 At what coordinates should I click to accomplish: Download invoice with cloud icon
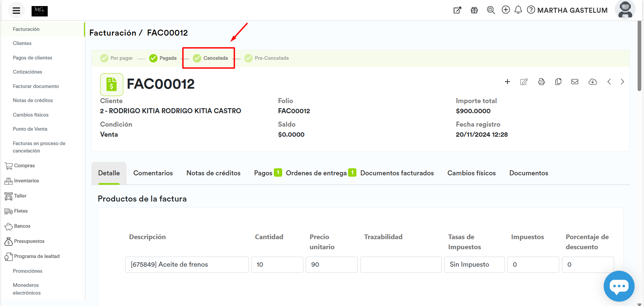tap(593, 82)
